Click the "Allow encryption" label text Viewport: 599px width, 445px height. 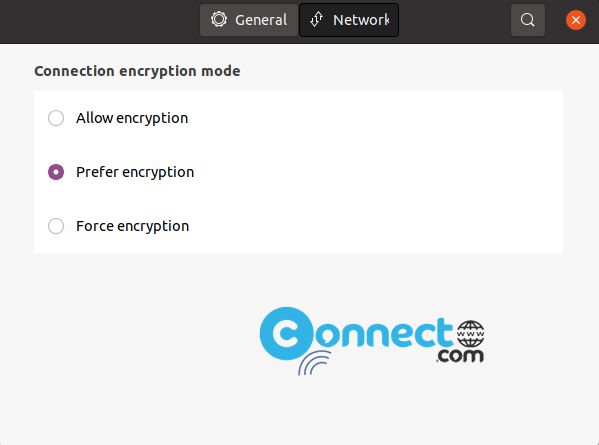132,118
